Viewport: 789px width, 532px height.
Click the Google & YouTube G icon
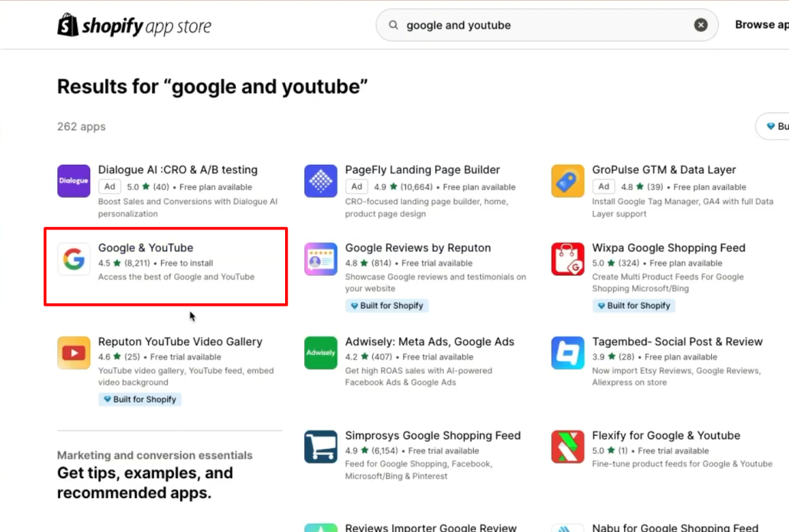(x=74, y=259)
